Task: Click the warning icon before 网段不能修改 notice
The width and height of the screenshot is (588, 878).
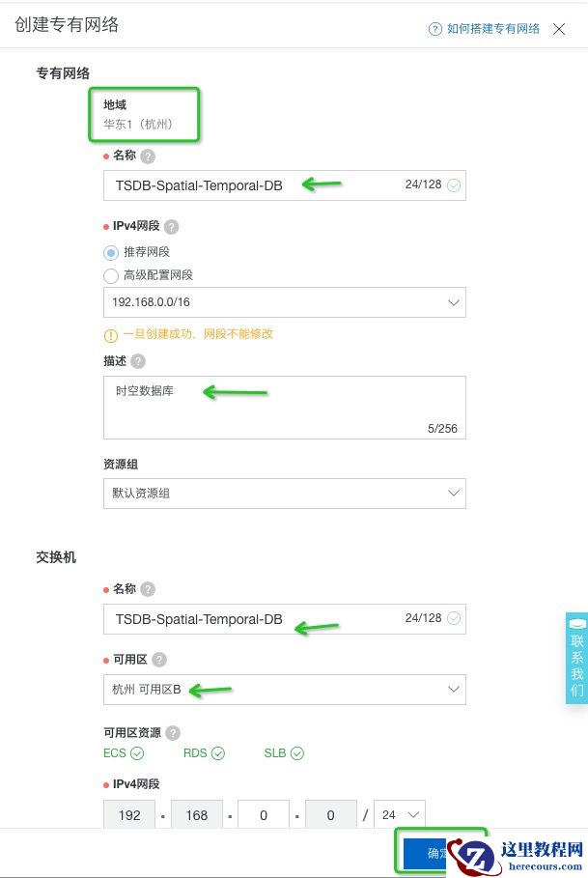Action: [109, 334]
